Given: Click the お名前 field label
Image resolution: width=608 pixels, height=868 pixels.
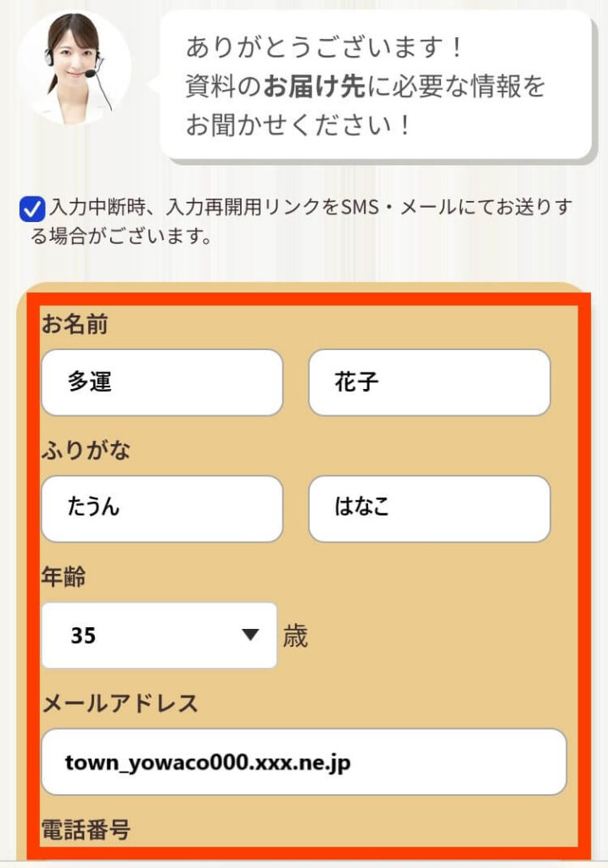Looking at the screenshot, I should (75, 324).
